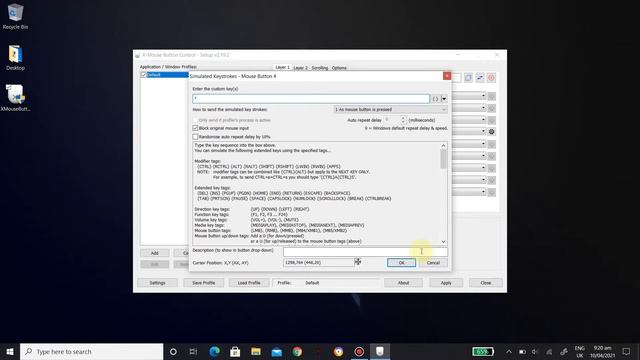Viewport: 640px width, 360px height.
Task: Click the green 65% battery indicator
Action: pos(483,351)
